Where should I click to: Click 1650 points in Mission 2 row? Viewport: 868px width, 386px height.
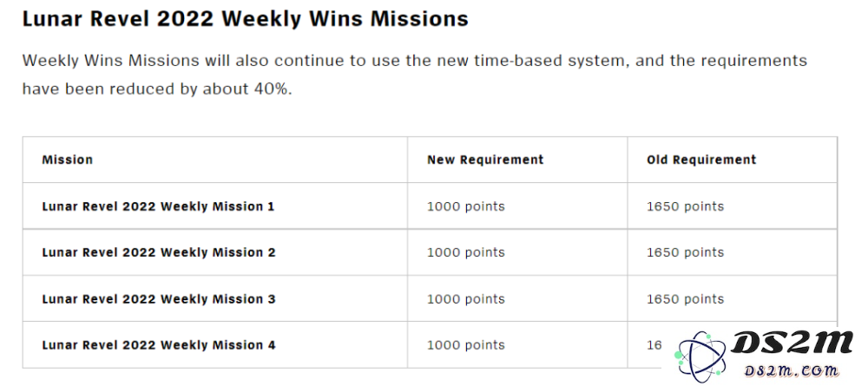(x=686, y=252)
